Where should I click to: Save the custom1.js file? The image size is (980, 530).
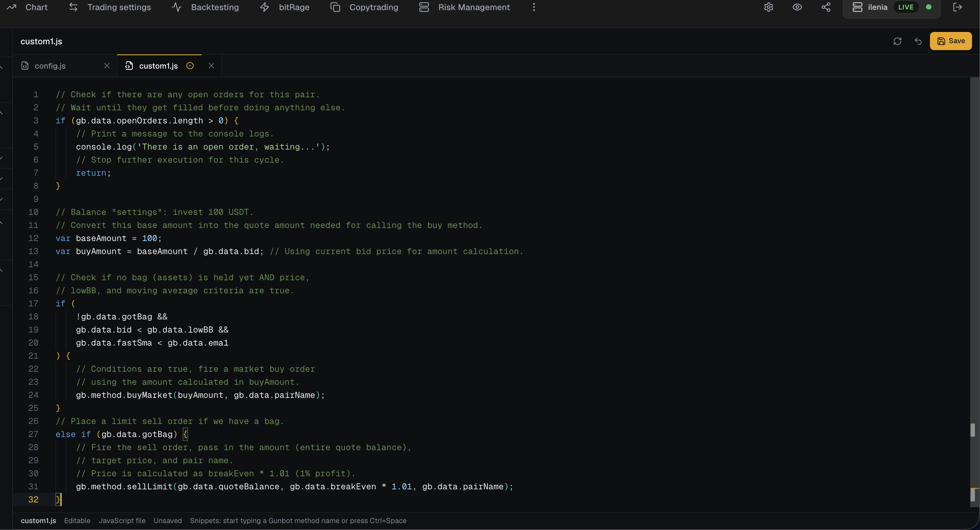951,41
